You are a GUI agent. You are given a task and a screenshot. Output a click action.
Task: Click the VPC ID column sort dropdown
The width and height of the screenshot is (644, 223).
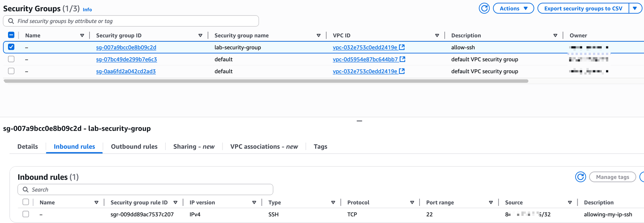437,35
